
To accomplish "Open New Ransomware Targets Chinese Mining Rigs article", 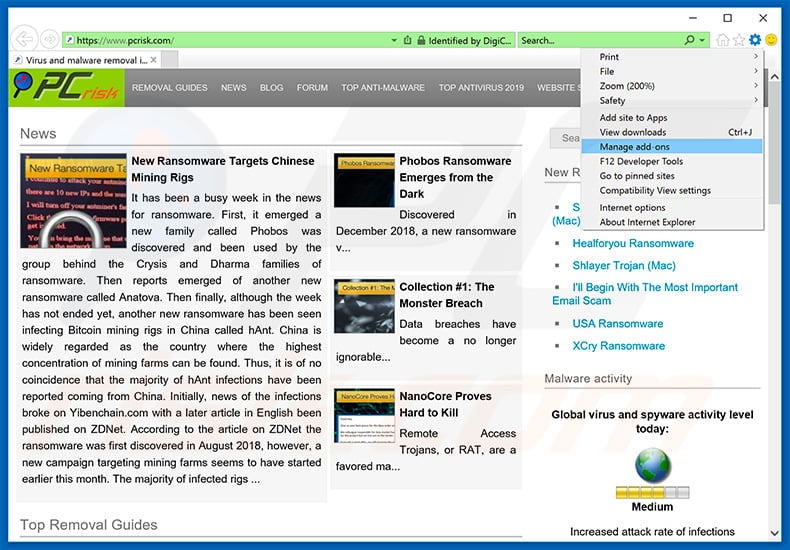I will pyautogui.click(x=223, y=169).
